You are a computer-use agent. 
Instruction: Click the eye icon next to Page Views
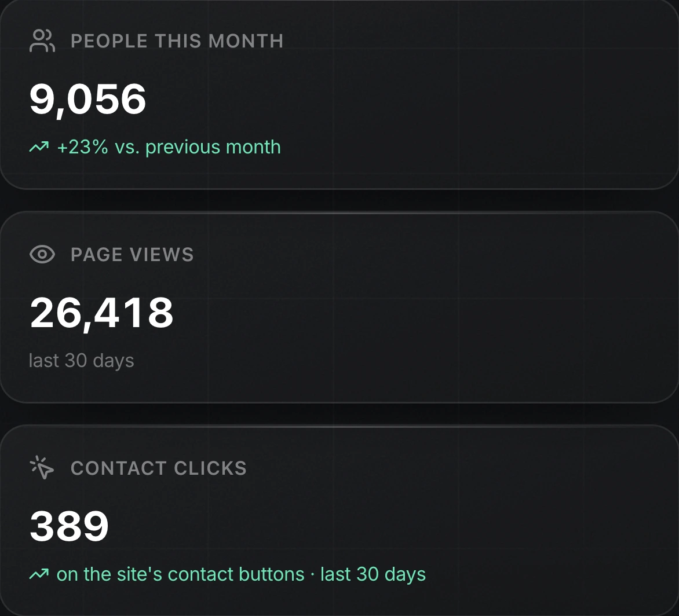pyautogui.click(x=42, y=254)
